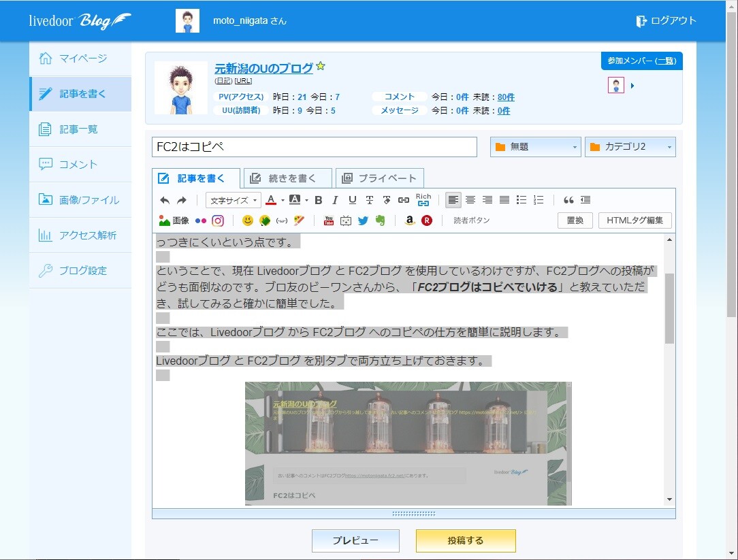Open 参加メンバー (一覧) list
This screenshot has width=738, height=560.
[x=641, y=61]
